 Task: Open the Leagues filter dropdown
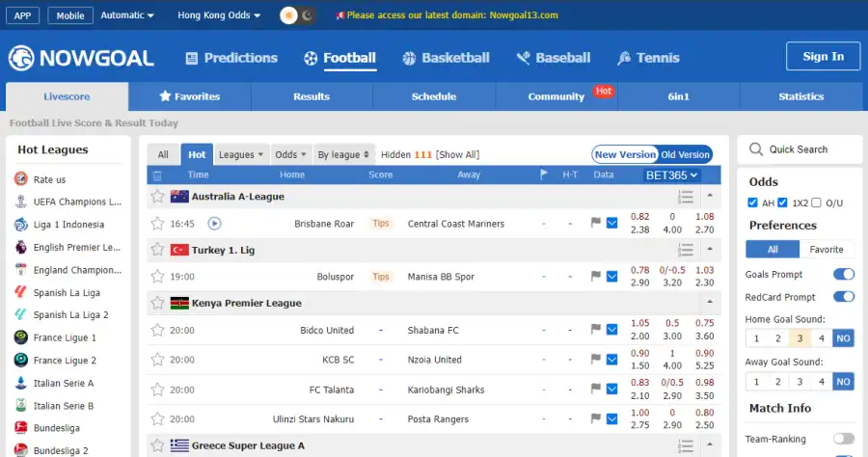click(x=241, y=154)
